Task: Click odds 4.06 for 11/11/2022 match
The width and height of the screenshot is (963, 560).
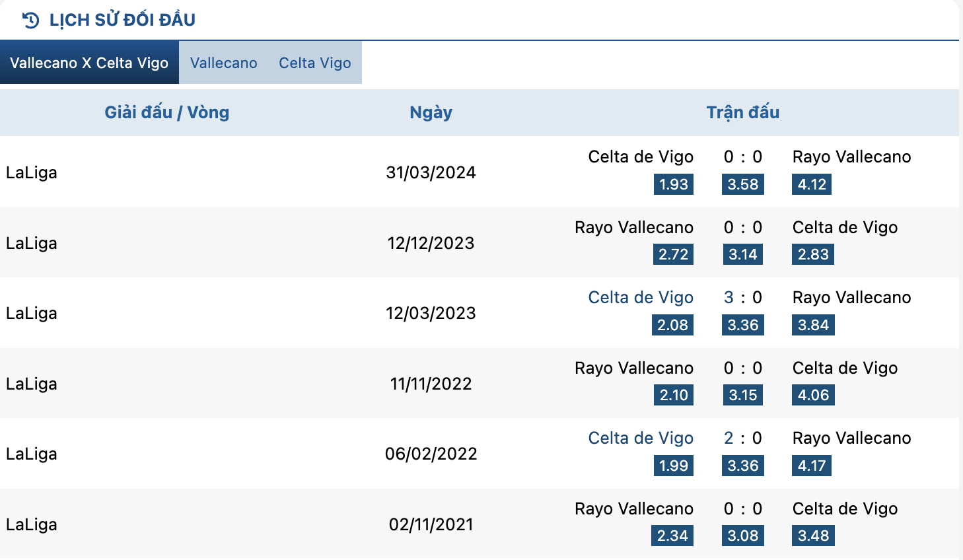Action: point(813,395)
